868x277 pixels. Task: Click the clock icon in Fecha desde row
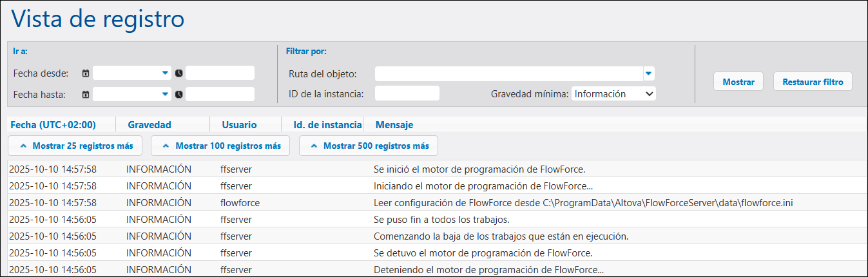pyautogui.click(x=178, y=73)
